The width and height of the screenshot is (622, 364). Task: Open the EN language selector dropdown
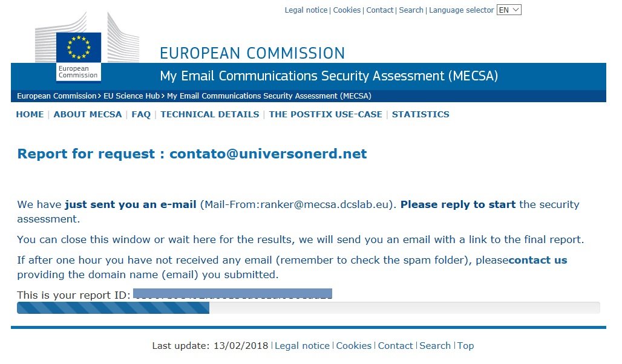point(509,10)
